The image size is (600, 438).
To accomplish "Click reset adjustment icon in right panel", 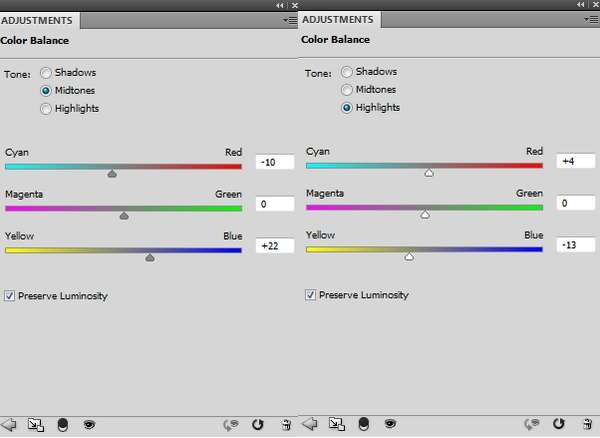I will tap(559, 424).
